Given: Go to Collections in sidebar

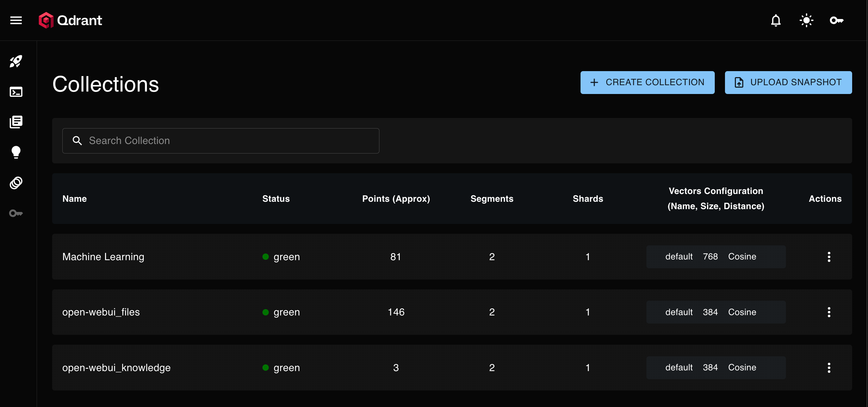Looking at the screenshot, I should pos(16,122).
